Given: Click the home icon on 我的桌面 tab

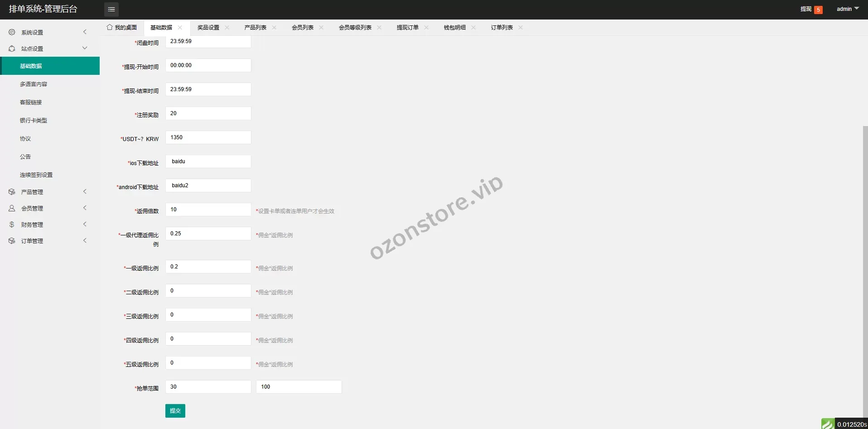Looking at the screenshot, I should point(109,27).
